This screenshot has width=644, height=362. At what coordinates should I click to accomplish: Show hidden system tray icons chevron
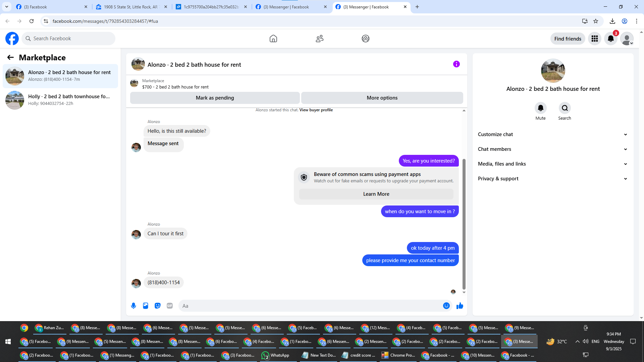pos(577,342)
